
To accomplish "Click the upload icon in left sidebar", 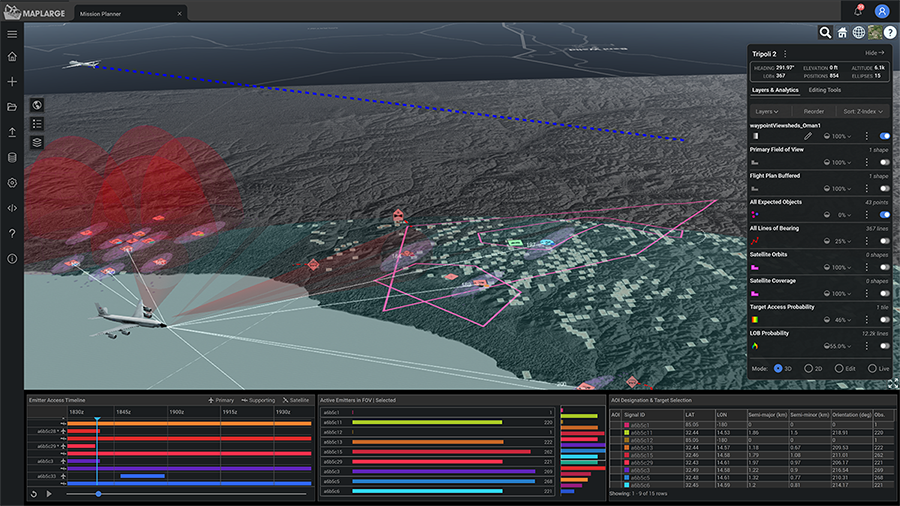I will (x=12, y=132).
